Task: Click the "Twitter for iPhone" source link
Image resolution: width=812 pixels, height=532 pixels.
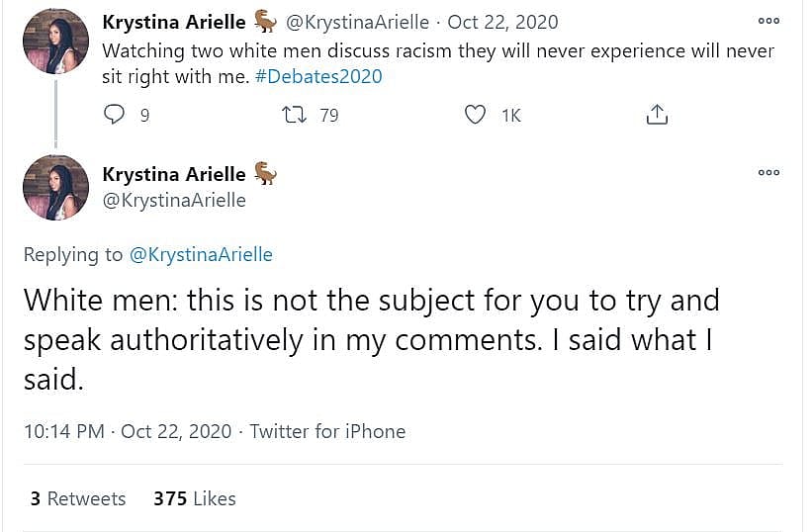Action: pos(327,431)
